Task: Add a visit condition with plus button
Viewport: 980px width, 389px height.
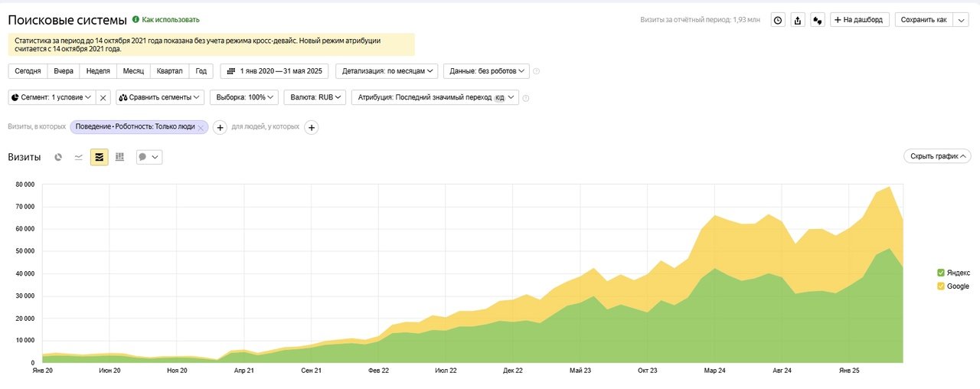Action: (220, 127)
